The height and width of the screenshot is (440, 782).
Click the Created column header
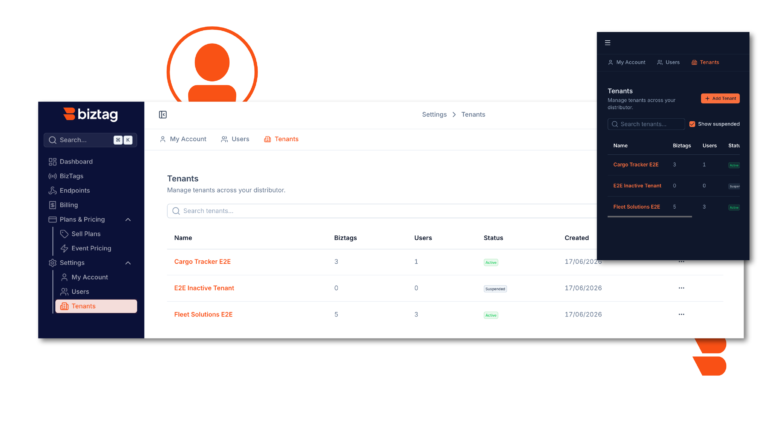[x=577, y=238]
